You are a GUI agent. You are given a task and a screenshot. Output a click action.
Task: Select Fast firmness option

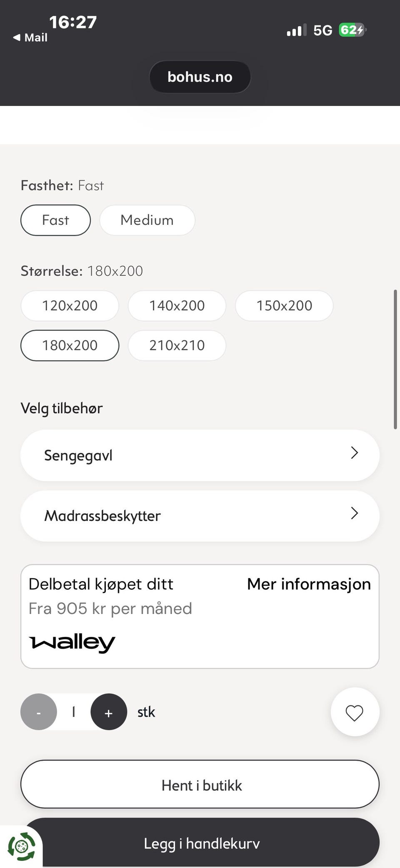(x=55, y=220)
